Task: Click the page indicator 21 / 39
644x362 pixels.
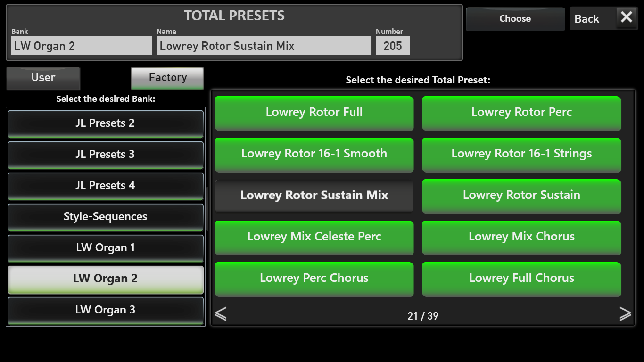Action: click(x=423, y=316)
